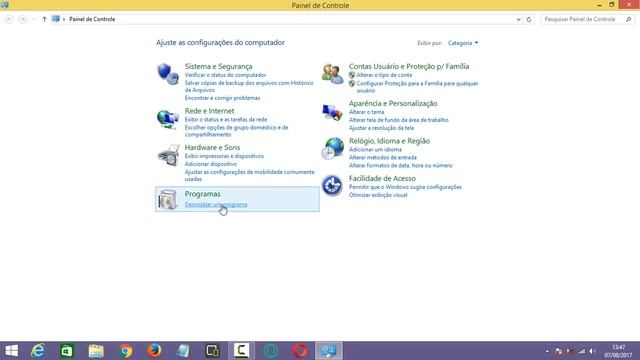
Task: Open File Explorer from taskbar
Action: point(96,351)
